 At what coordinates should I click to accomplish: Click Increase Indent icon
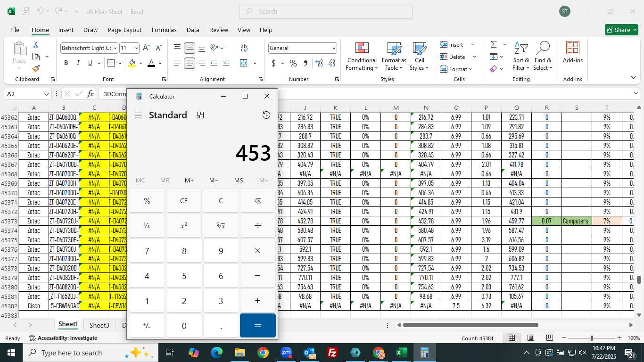(x=226, y=63)
